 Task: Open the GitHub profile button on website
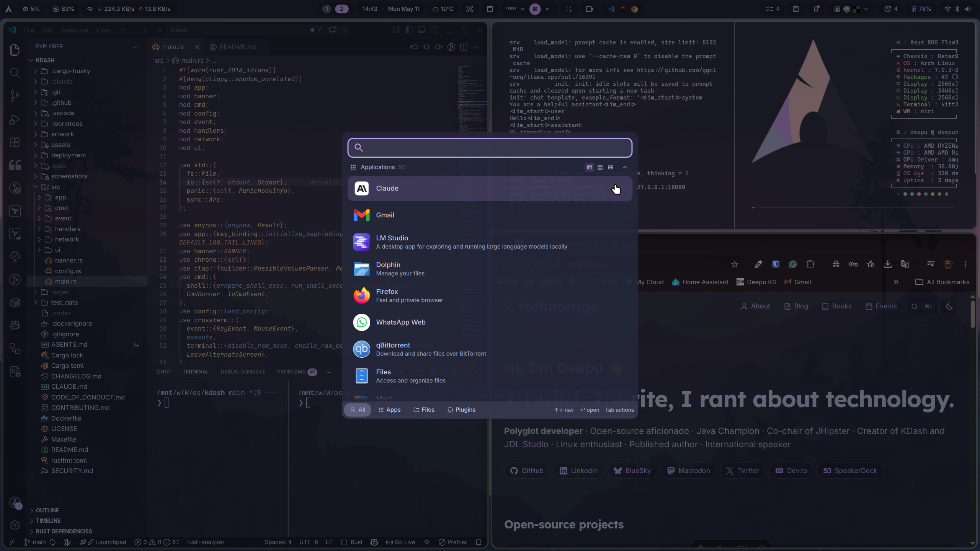pos(527,471)
